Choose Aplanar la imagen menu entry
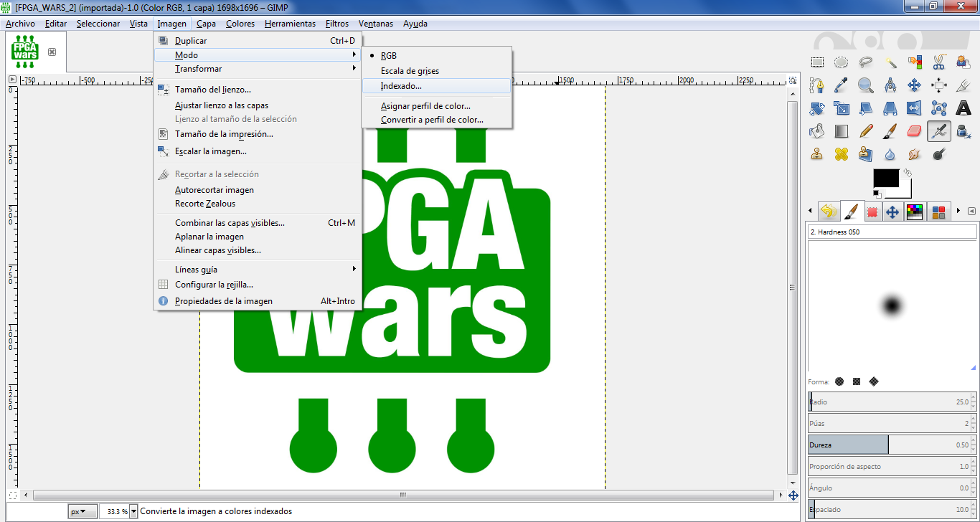 tap(258, 237)
